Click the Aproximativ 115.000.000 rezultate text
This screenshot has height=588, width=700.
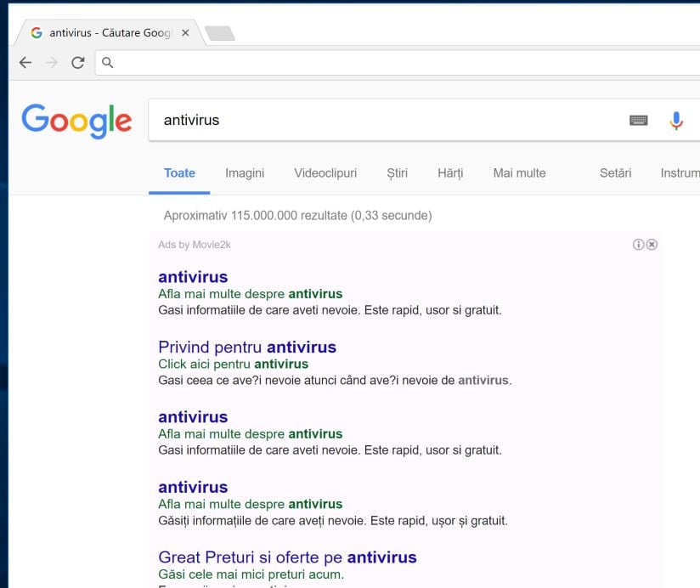297,216
